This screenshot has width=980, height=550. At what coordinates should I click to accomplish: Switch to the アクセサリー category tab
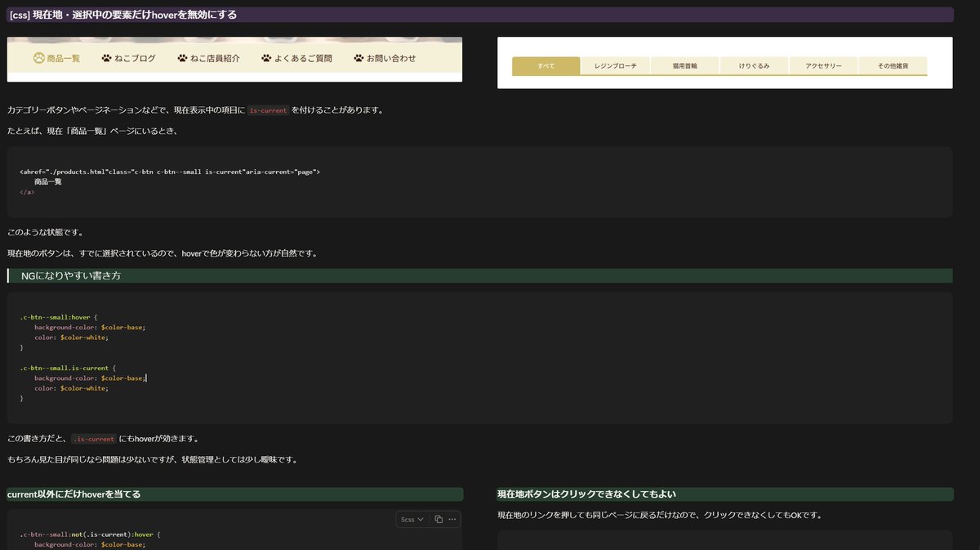pos(823,65)
